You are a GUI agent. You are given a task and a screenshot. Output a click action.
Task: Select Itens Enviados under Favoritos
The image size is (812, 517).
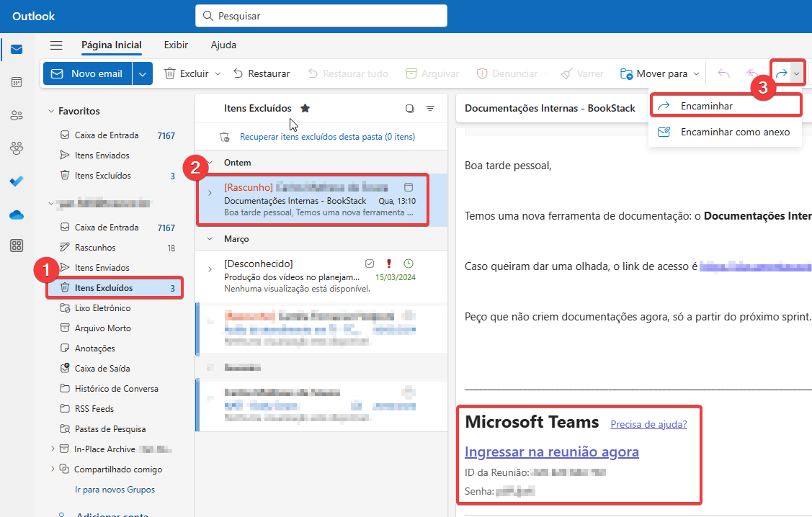pos(115,156)
